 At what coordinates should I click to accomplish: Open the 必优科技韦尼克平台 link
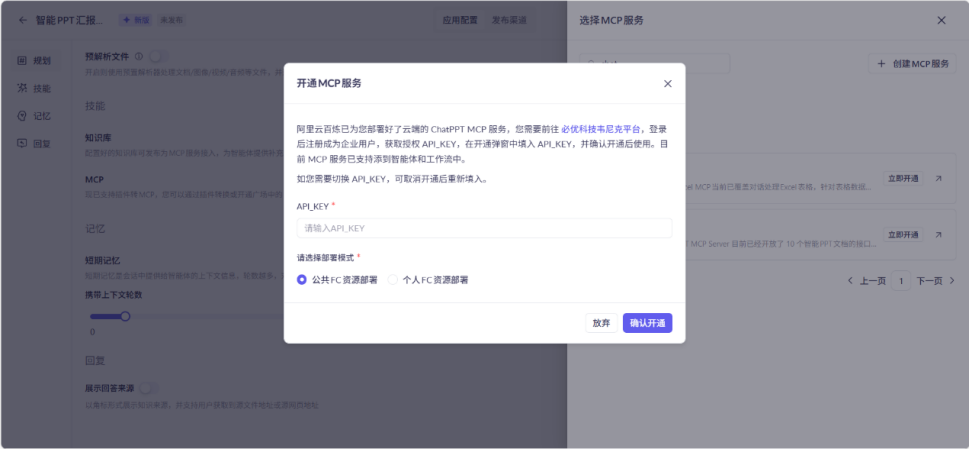(x=601, y=130)
